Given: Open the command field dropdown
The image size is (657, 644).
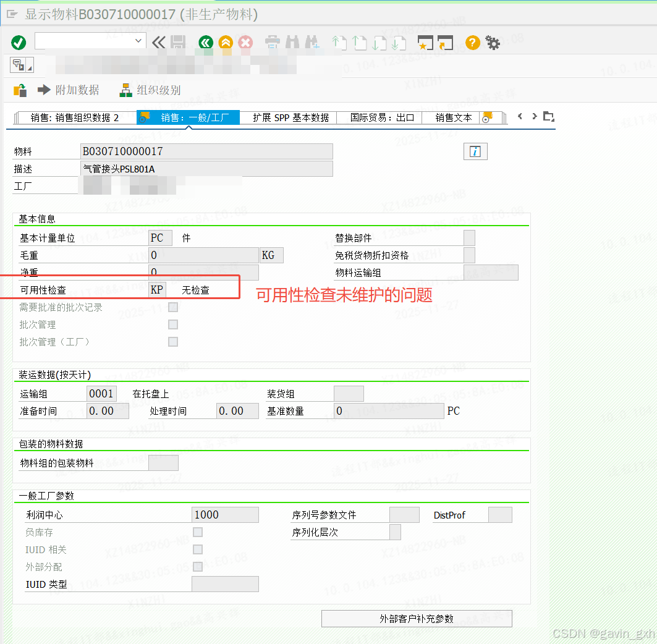Looking at the screenshot, I should (137, 40).
